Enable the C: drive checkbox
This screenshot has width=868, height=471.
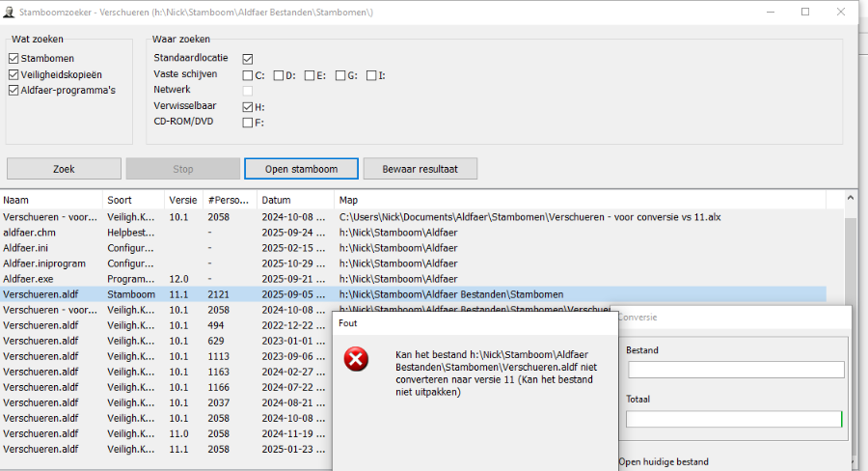click(248, 75)
